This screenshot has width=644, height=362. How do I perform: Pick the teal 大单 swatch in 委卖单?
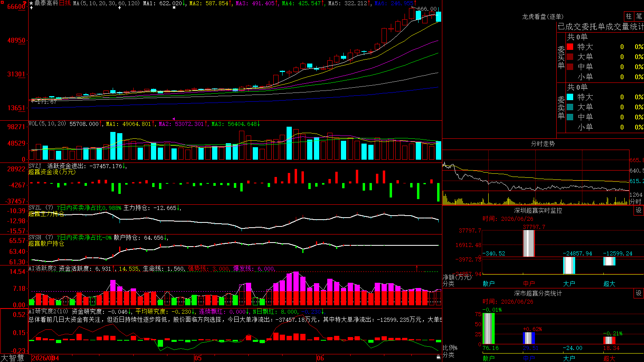tap(570, 107)
